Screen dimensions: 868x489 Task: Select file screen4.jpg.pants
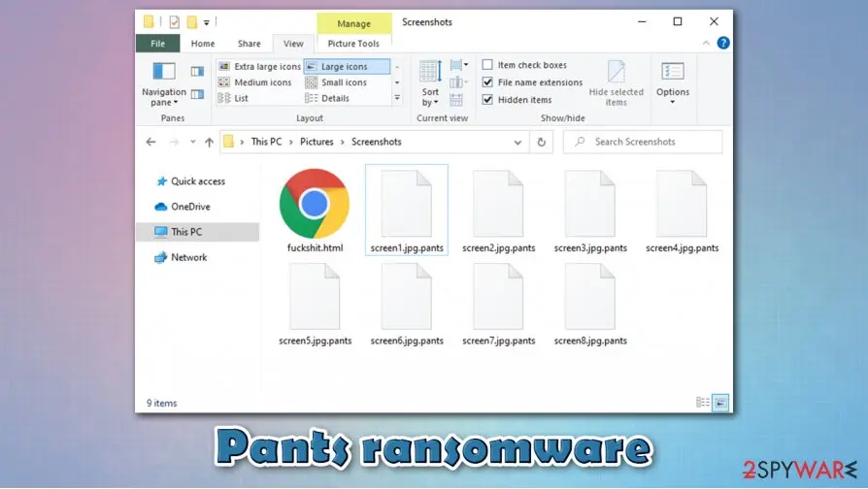click(x=682, y=211)
